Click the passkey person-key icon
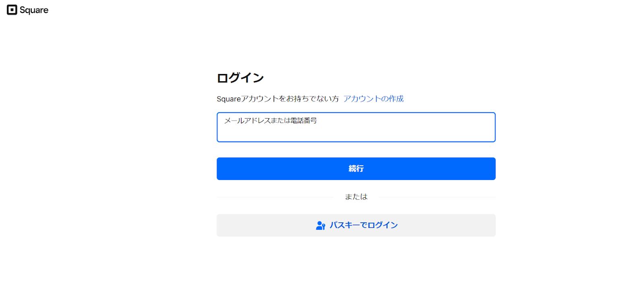 point(321,225)
